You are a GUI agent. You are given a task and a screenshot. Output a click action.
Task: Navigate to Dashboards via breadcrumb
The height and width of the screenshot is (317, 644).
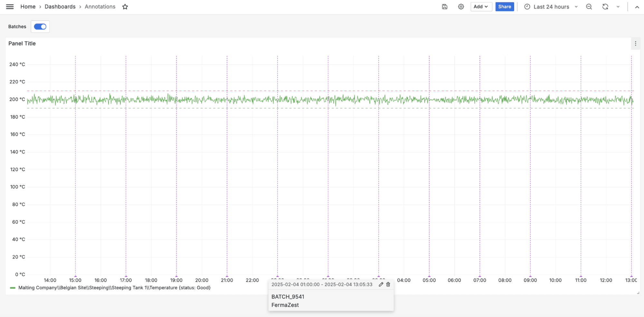[60, 6]
